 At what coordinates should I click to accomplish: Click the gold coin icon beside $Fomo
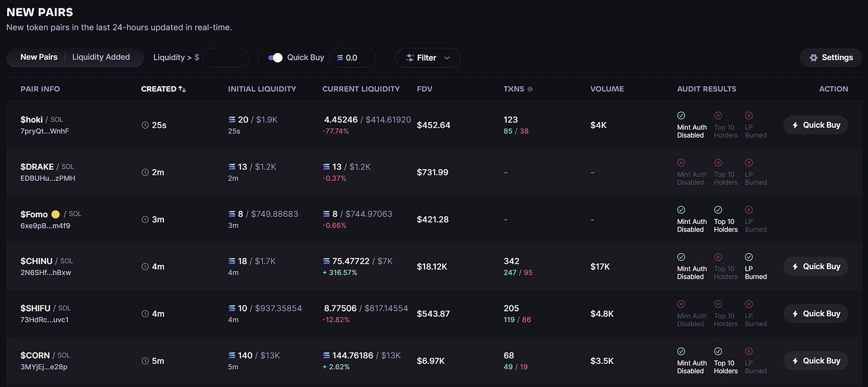point(55,214)
